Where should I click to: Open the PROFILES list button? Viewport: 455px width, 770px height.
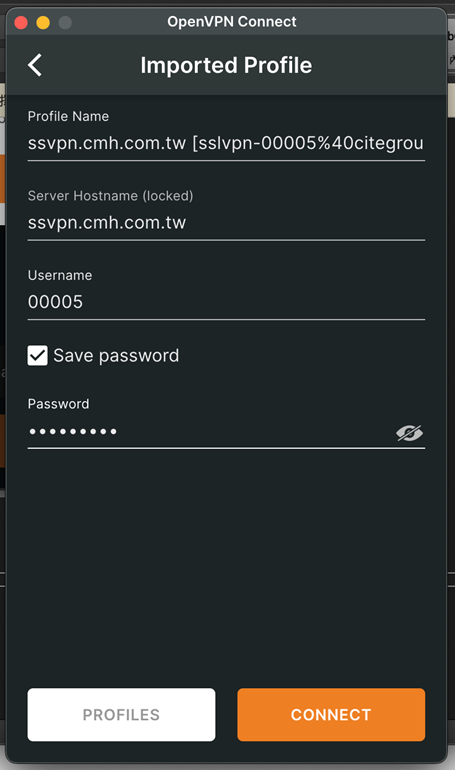tap(121, 715)
